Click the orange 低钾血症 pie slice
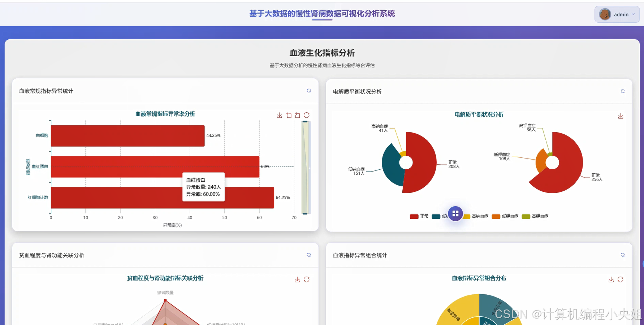 [x=541, y=161]
